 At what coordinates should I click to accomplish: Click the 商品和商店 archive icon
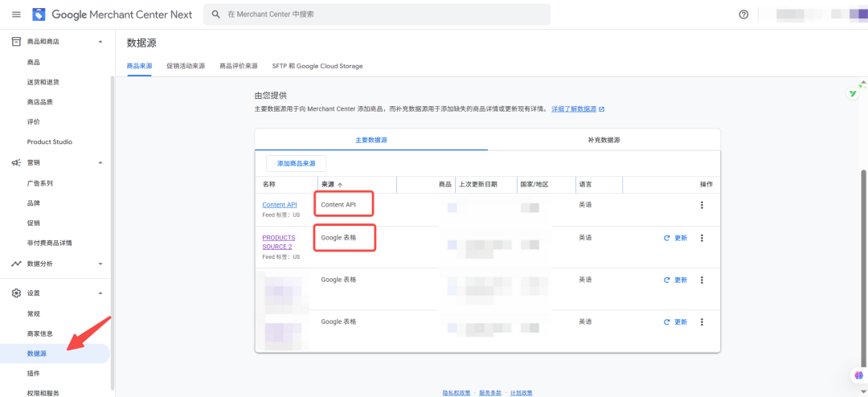(17, 41)
